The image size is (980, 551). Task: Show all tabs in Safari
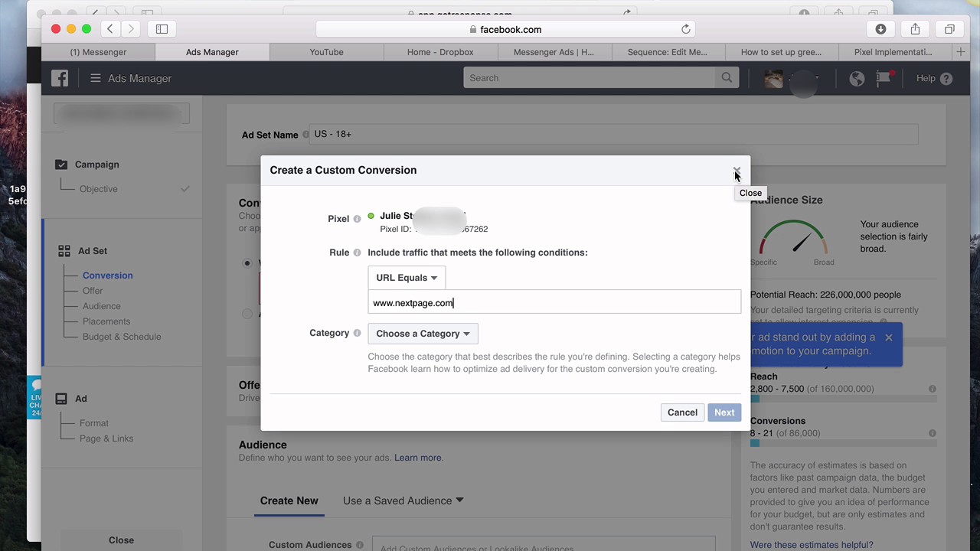(x=949, y=29)
